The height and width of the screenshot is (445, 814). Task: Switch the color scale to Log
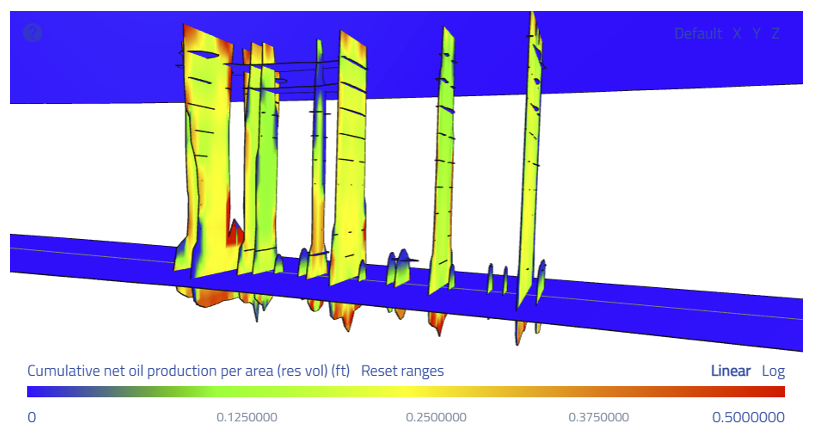point(773,371)
